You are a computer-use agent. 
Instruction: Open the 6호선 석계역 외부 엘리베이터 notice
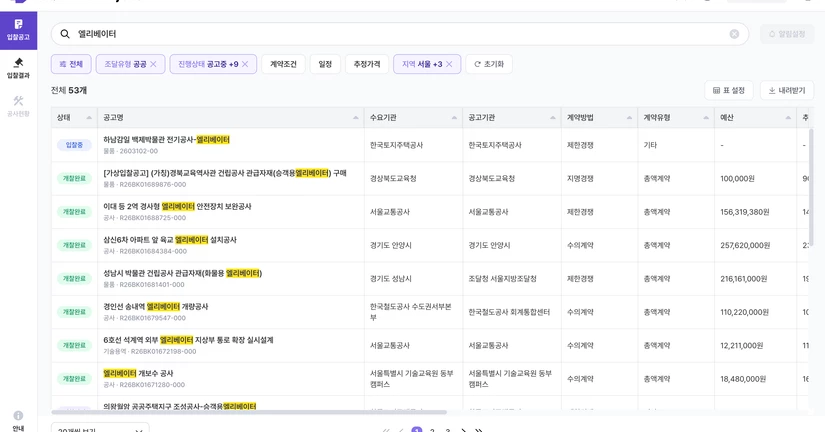pyautogui.click(x=188, y=340)
